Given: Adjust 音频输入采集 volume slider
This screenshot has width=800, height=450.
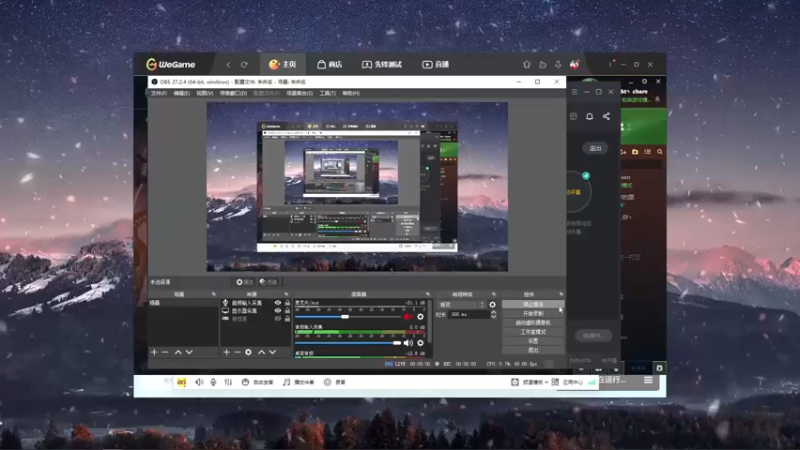Looking at the screenshot, I should pos(347,343).
